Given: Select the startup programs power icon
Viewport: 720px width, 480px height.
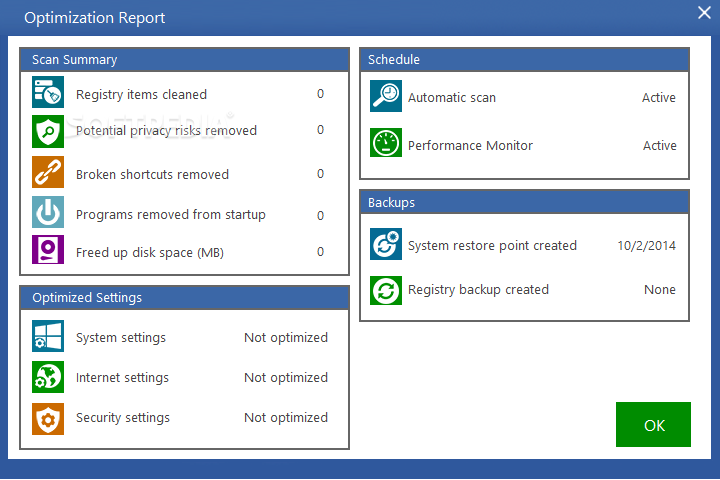Looking at the screenshot, I should 48,212.
